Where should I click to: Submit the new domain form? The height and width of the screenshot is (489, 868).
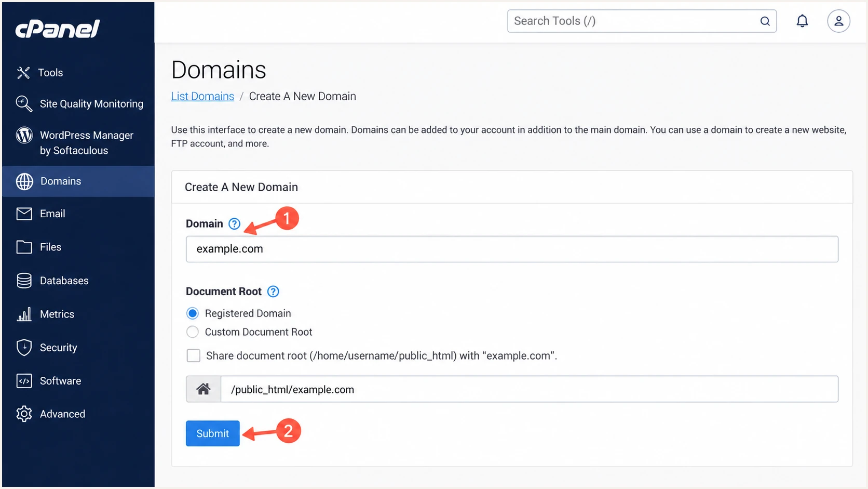213,433
